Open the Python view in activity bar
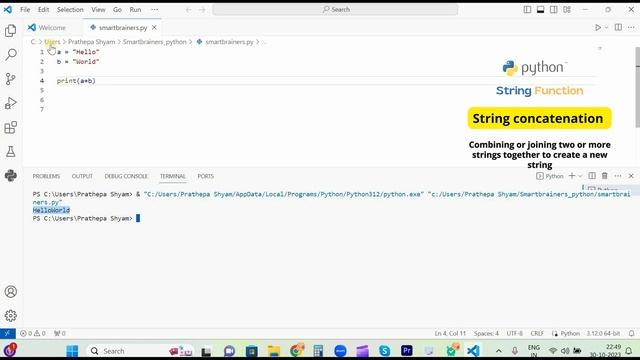Viewport: 640px width, 360px height. click(11, 176)
